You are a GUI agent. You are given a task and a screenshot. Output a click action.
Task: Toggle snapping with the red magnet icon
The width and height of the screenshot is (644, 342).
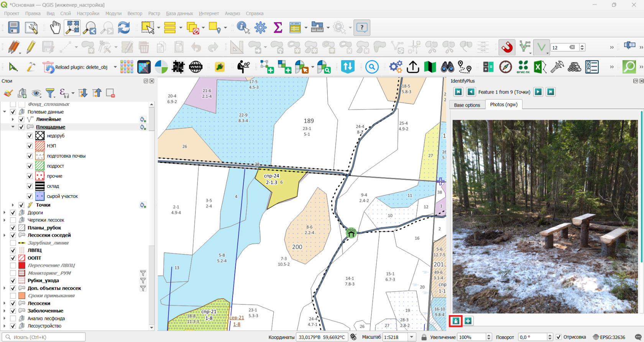(x=507, y=48)
